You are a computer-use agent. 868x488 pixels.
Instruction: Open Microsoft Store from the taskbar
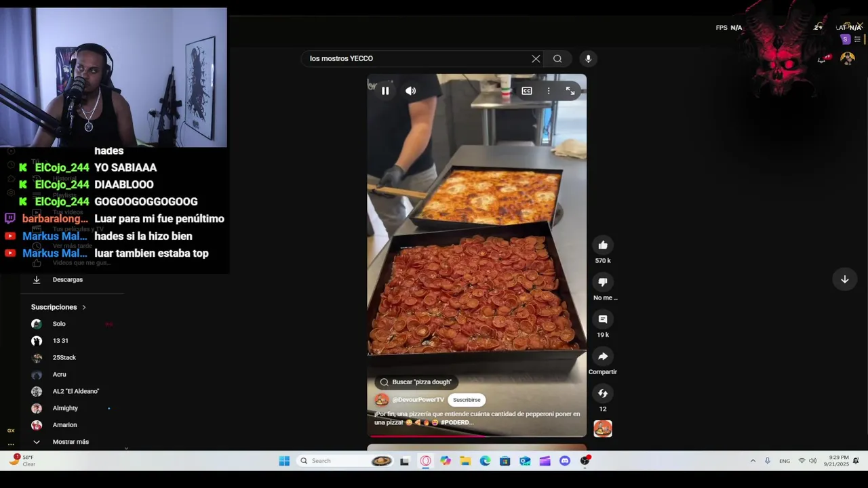coord(505,461)
